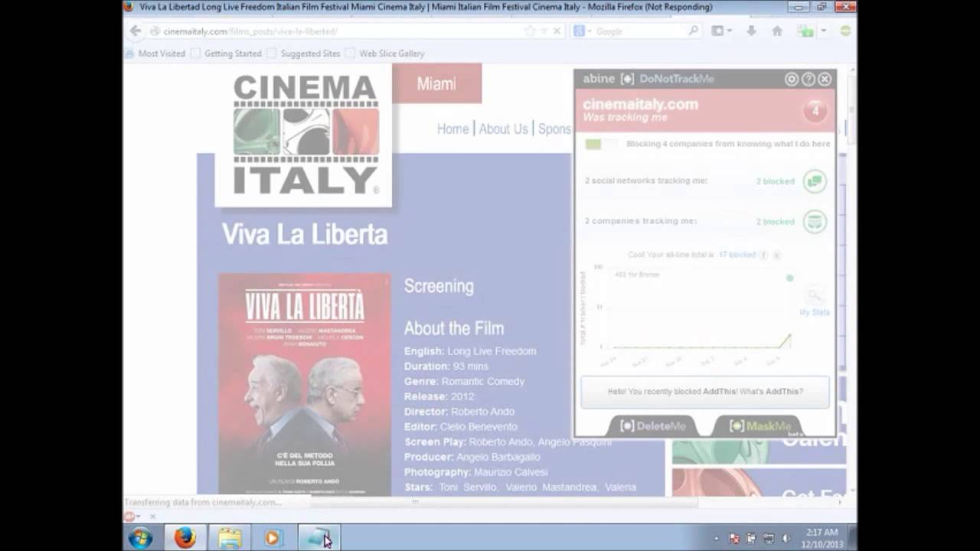Screen dimensions: 980x551
Task: Open DoNotTrackMe help question-mark icon
Action: pos(808,79)
